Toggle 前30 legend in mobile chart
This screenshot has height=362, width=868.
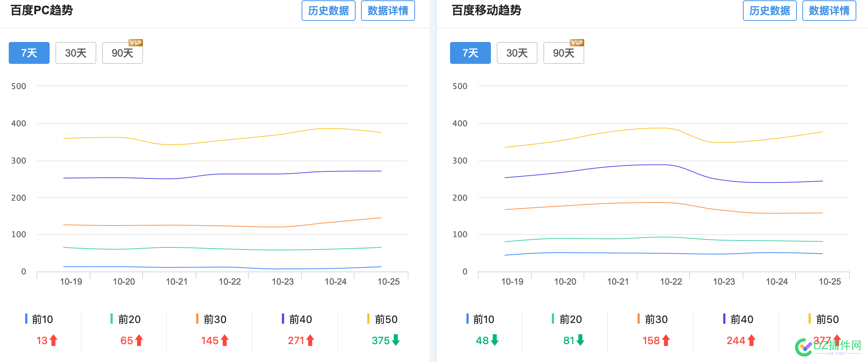(652, 319)
